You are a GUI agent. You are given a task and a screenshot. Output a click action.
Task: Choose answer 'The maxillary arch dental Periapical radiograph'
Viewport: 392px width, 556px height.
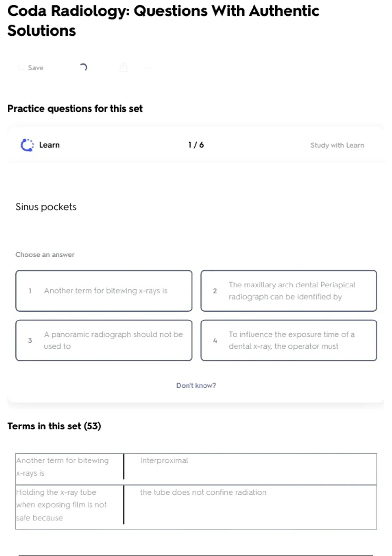pos(288,291)
